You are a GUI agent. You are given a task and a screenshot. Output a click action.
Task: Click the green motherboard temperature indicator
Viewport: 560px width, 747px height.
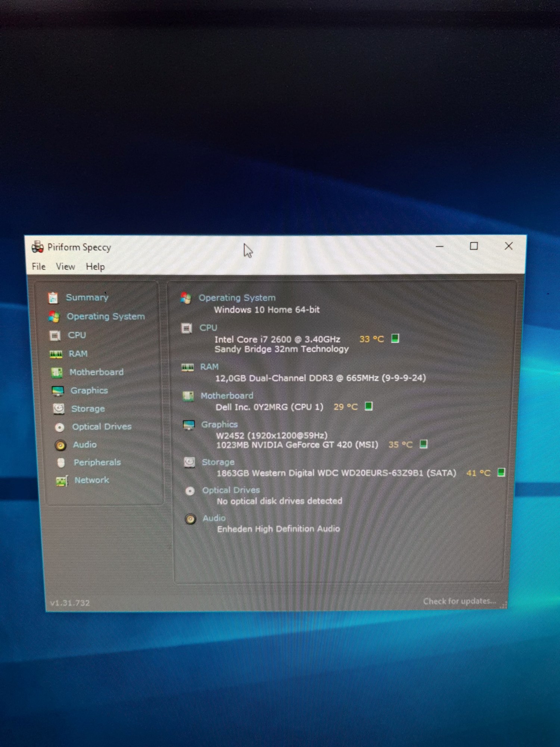[x=368, y=406]
